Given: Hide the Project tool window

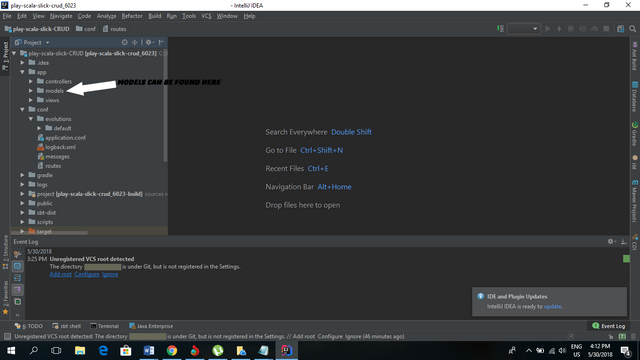Looking at the screenshot, I should coord(162,42).
